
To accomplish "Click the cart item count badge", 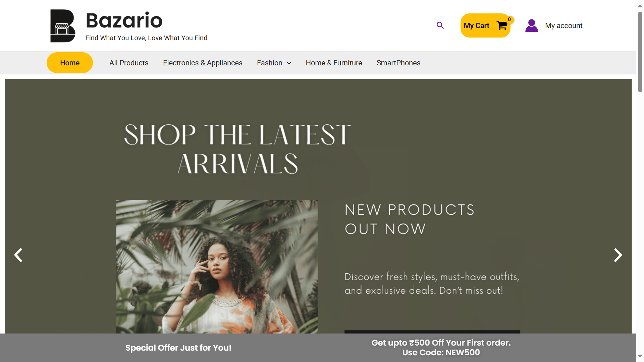I will pyautogui.click(x=509, y=19).
